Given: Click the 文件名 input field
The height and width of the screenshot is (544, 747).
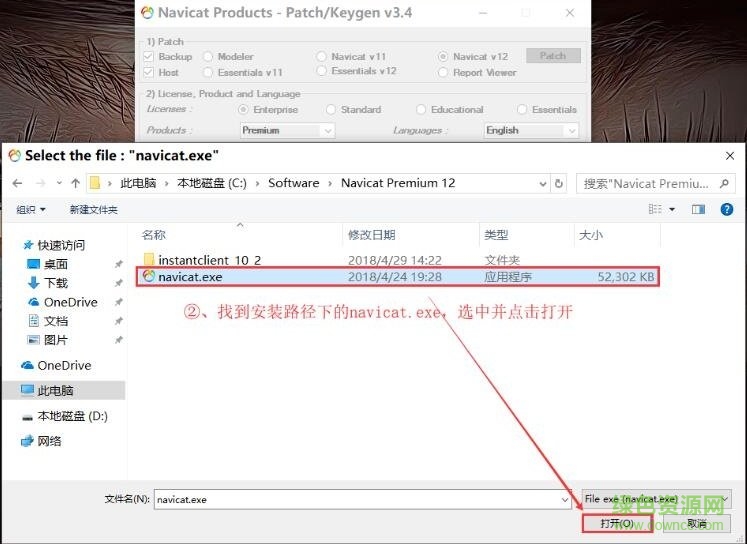Looking at the screenshot, I should (x=360, y=499).
